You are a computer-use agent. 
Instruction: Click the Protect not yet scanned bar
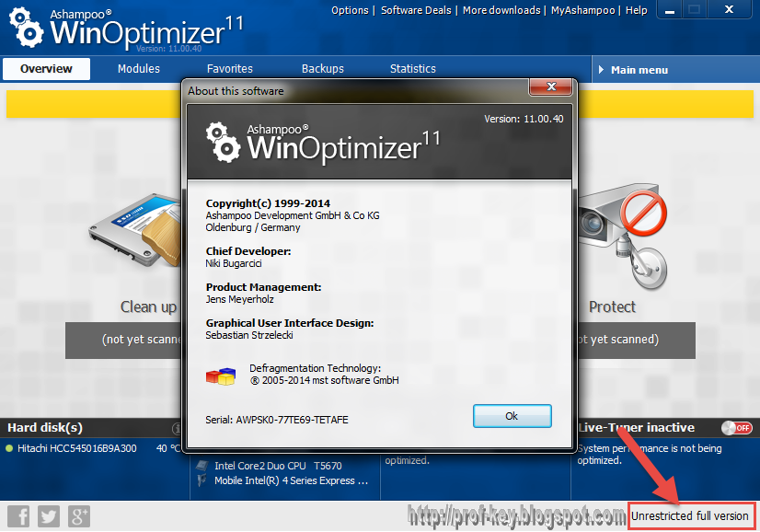(636, 341)
